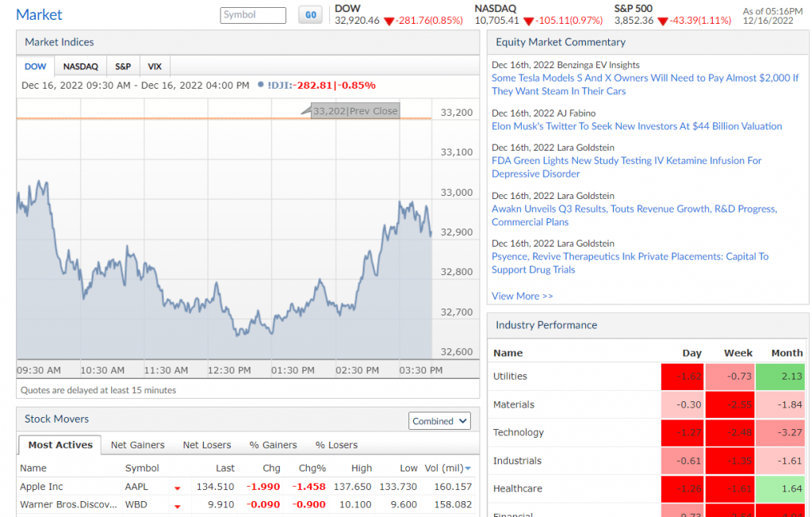812x517 pixels.
Task: Switch chart to the NASDAQ tab
Action: pos(80,67)
